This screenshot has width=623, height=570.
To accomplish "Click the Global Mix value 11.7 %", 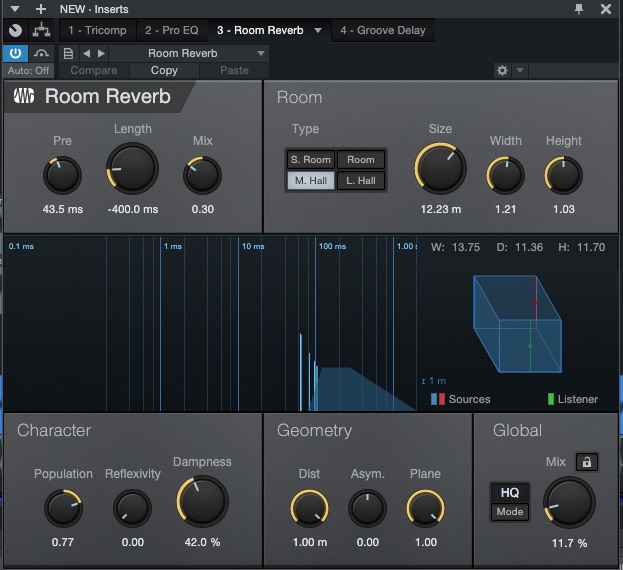I will [x=569, y=543].
